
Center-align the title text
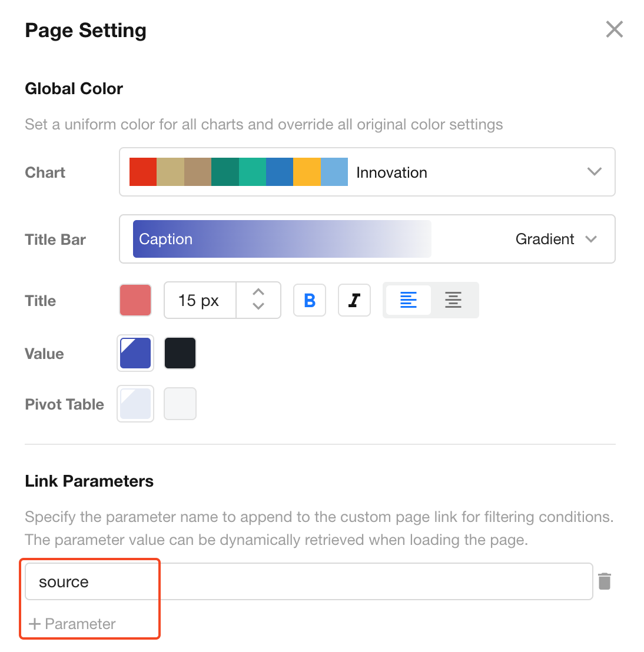[453, 300]
